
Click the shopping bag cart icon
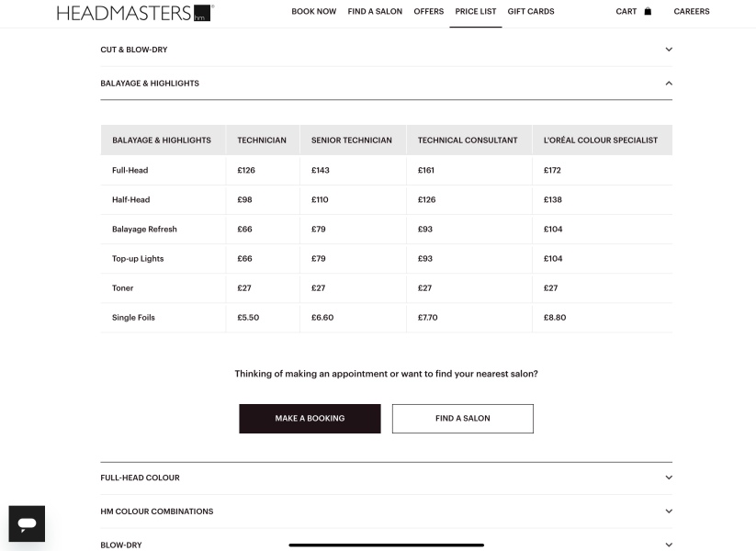pos(648,11)
